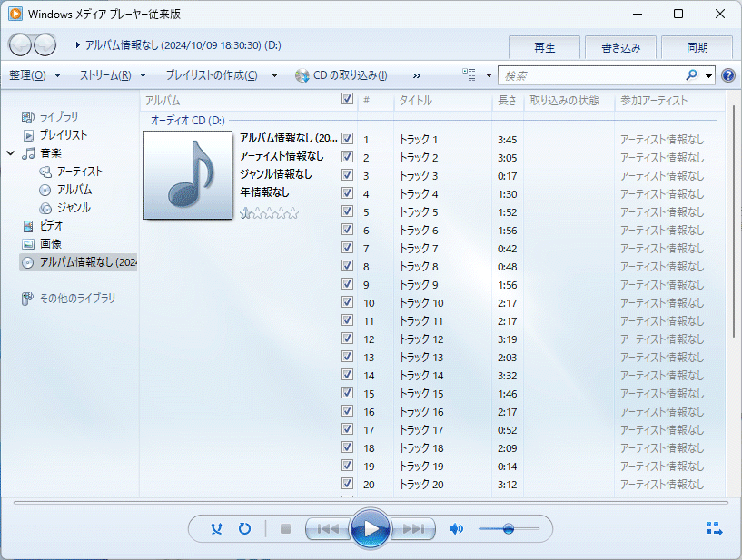Uncheck the トラック 1 checkbox

347,139
